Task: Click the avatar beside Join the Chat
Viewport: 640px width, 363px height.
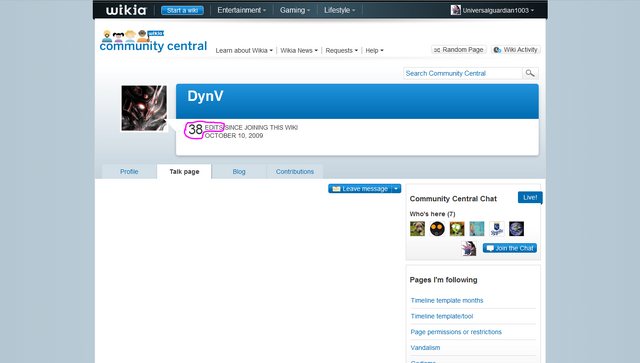Action: point(469,248)
